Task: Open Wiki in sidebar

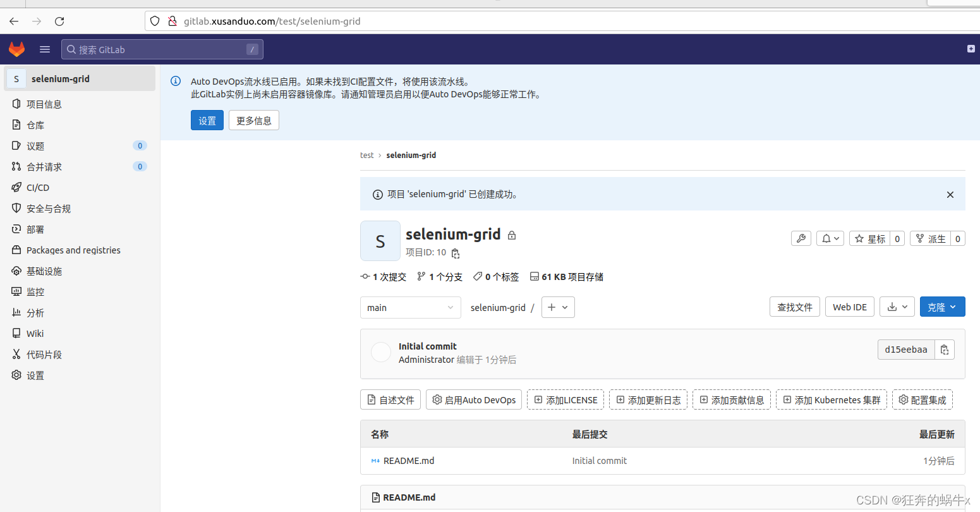Action: [x=80, y=334]
